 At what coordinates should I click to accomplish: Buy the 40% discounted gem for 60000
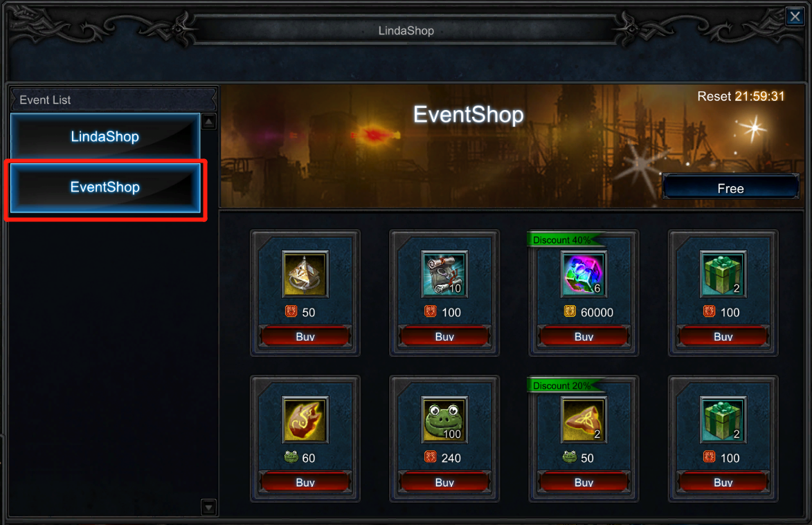(584, 337)
